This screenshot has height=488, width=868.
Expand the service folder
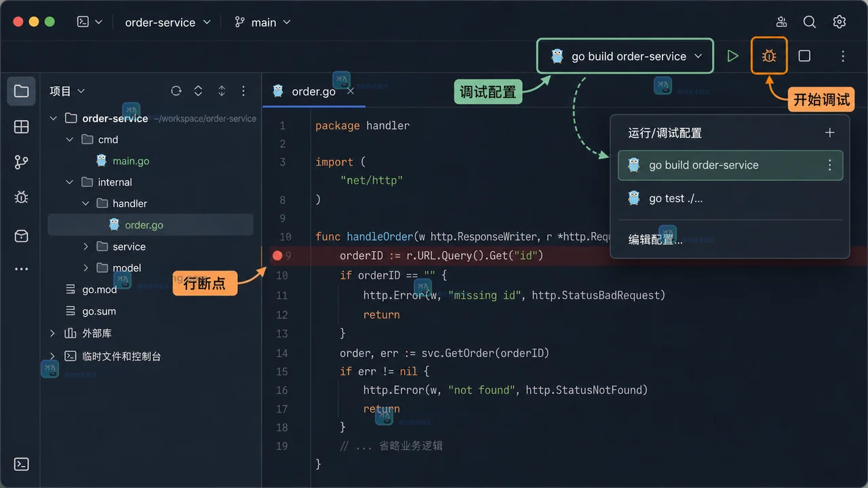pyautogui.click(x=85, y=247)
